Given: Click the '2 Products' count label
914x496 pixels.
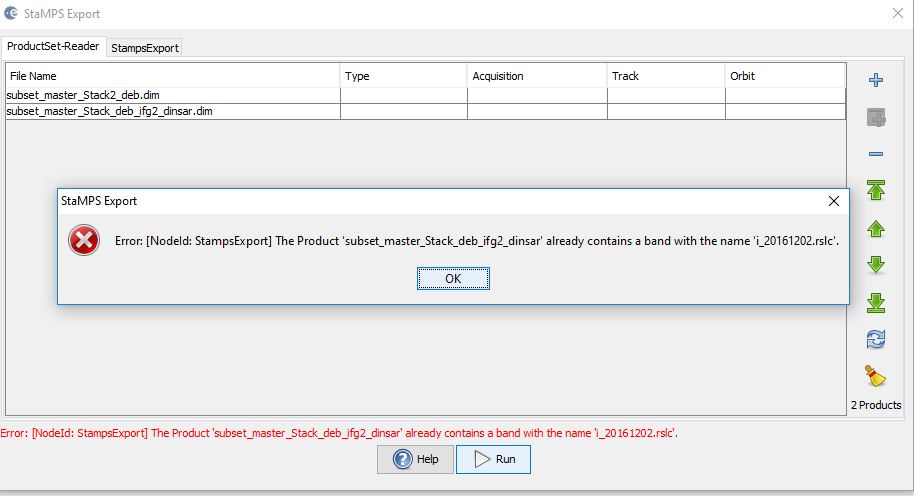Looking at the screenshot, I should click(876, 404).
